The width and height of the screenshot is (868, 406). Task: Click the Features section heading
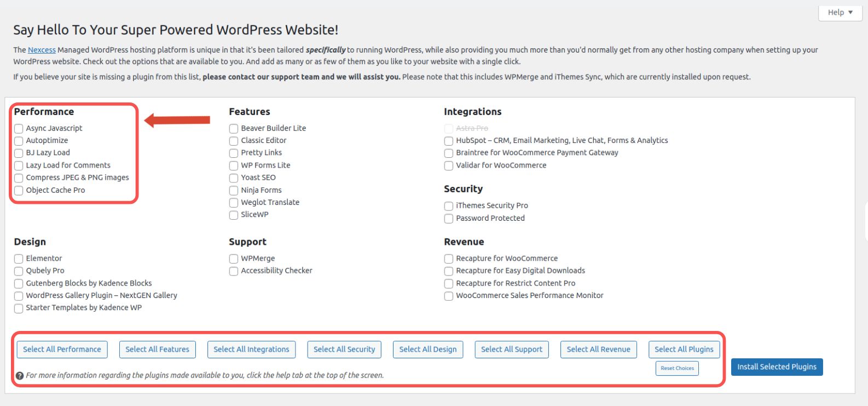[250, 112]
